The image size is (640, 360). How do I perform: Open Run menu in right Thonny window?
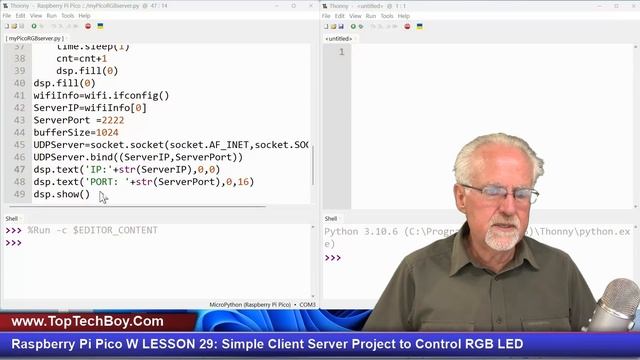pyautogui.click(x=371, y=16)
